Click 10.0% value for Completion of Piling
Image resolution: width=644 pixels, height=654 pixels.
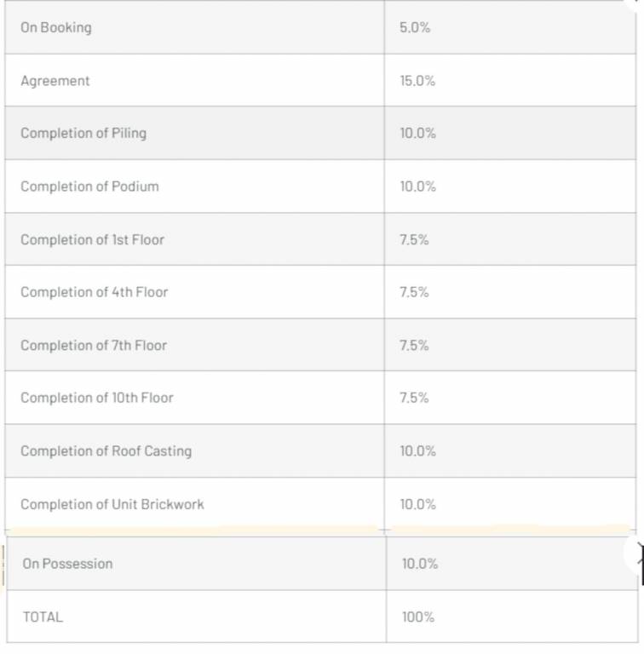417,133
